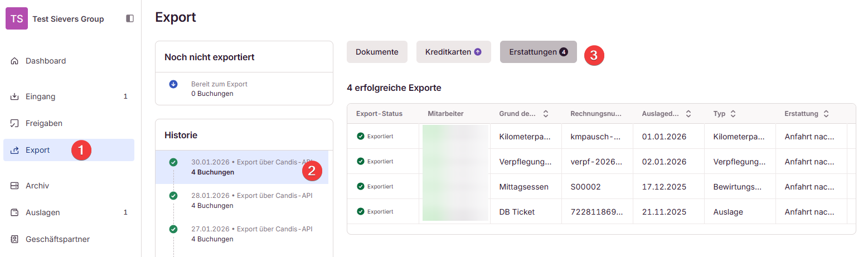This screenshot has height=257, width=868.
Task: Switch to the Kreditkarten tab
Action: [453, 52]
